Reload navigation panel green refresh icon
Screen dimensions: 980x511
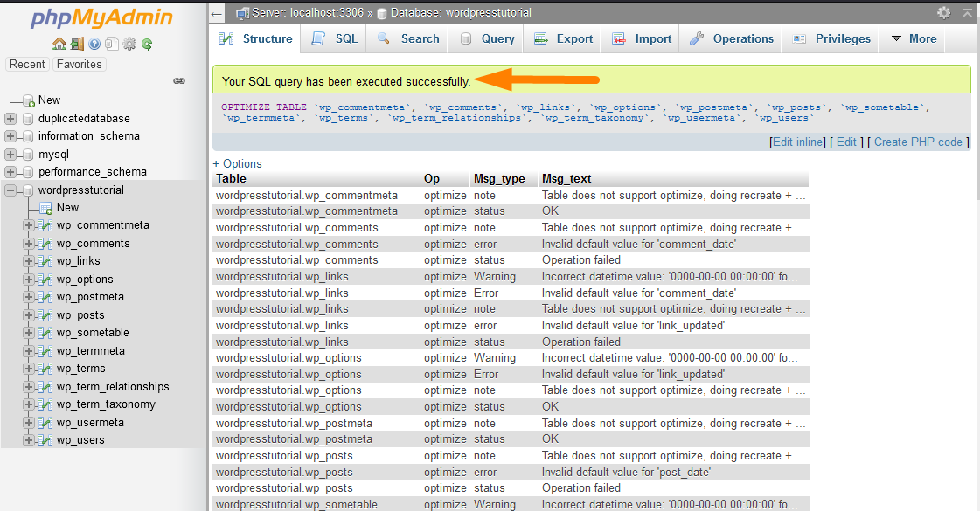147,44
